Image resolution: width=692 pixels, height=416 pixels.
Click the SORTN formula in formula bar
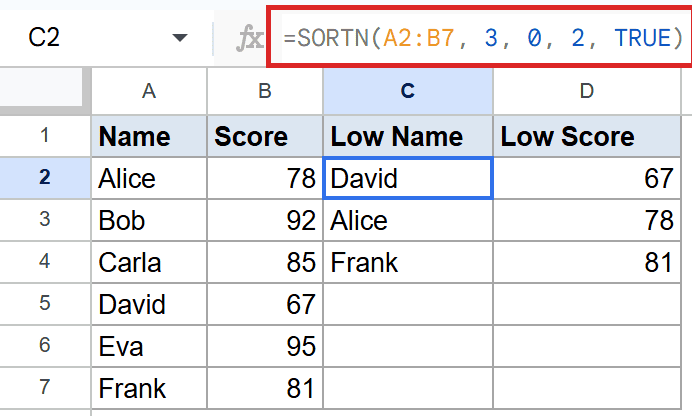pos(483,37)
